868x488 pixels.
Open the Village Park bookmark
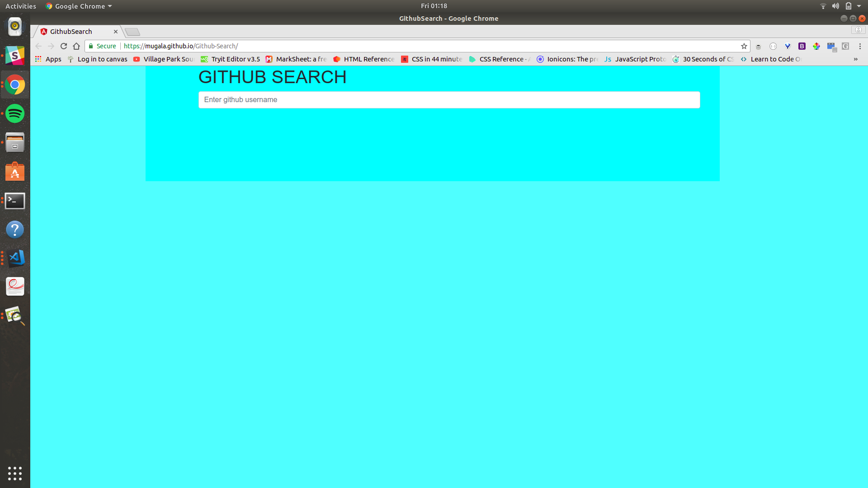click(x=164, y=59)
